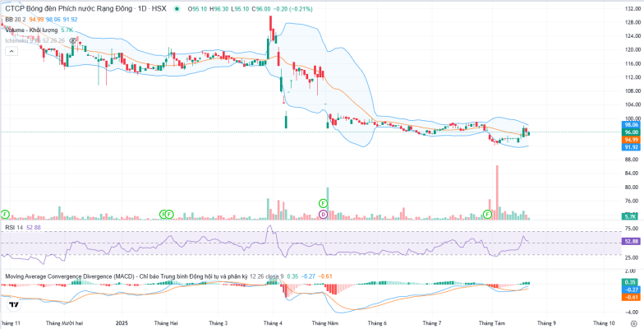Click the 94.99 basis price label
Screen dimensions: 644x329
pyautogui.click(x=631, y=140)
